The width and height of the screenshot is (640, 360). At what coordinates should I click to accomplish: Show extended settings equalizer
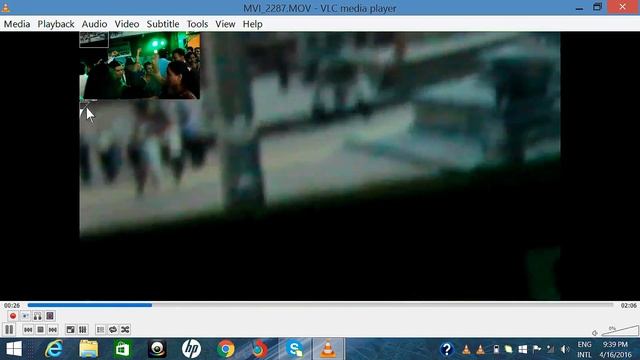pyautogui.click(x=83, y=329)
